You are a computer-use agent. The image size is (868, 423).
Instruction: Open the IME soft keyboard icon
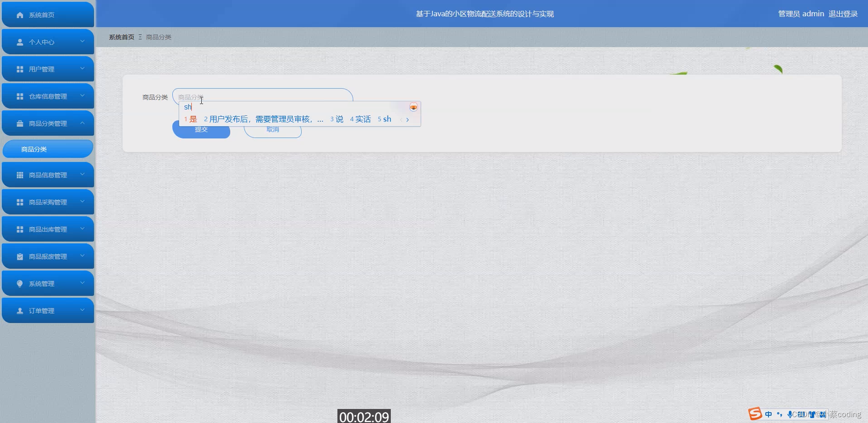coord(802,414)
